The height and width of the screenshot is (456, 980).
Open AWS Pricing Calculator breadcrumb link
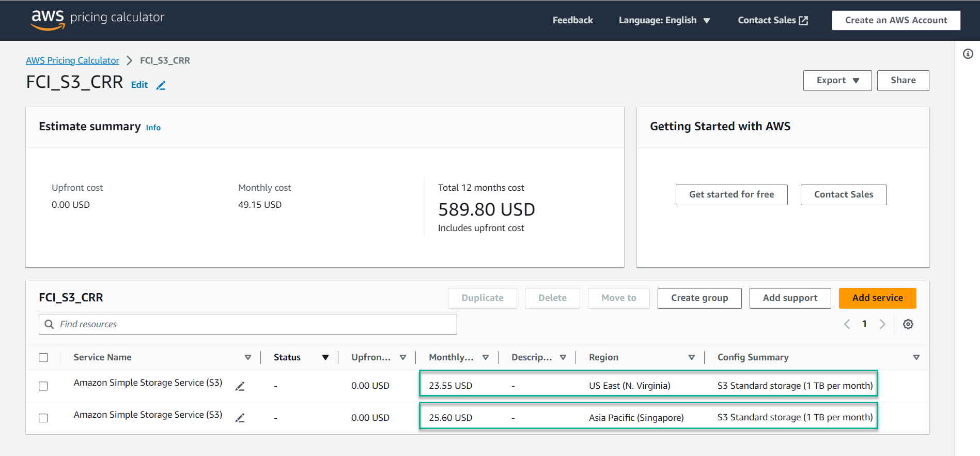pyautogui.click(x=72, y=60)
